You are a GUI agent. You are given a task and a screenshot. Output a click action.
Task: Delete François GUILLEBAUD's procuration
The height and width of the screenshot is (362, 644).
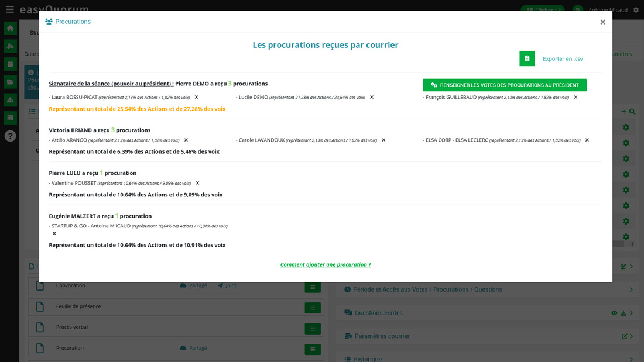[x=576, y=98]
